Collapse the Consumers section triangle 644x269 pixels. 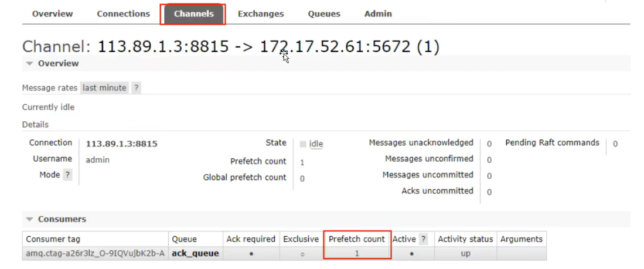(29, 219)
